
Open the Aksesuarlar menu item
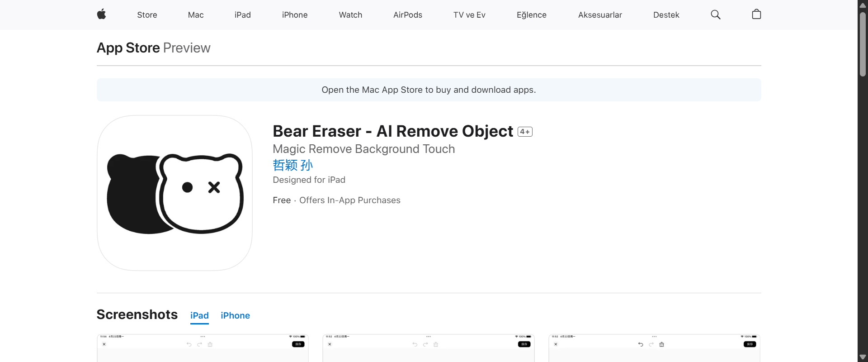coord(600,14)
